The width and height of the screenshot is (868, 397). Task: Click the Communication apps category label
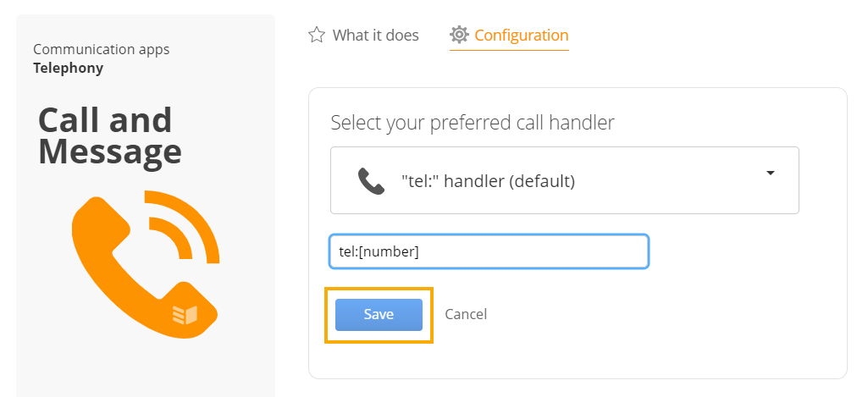[x=102, y=49]
